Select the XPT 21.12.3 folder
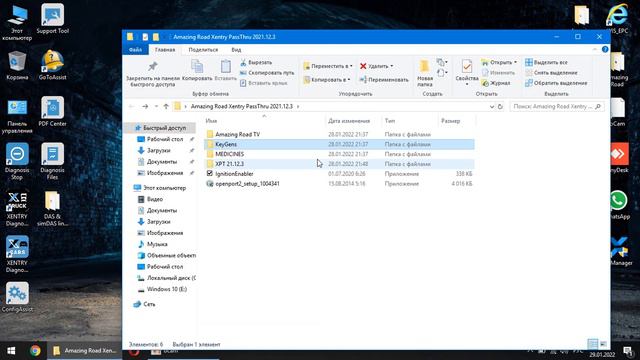 click(x=339, y=164)
